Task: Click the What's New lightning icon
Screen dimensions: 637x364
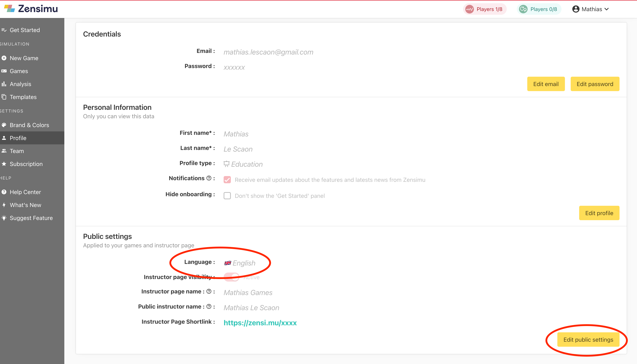Action: (4, 205)
